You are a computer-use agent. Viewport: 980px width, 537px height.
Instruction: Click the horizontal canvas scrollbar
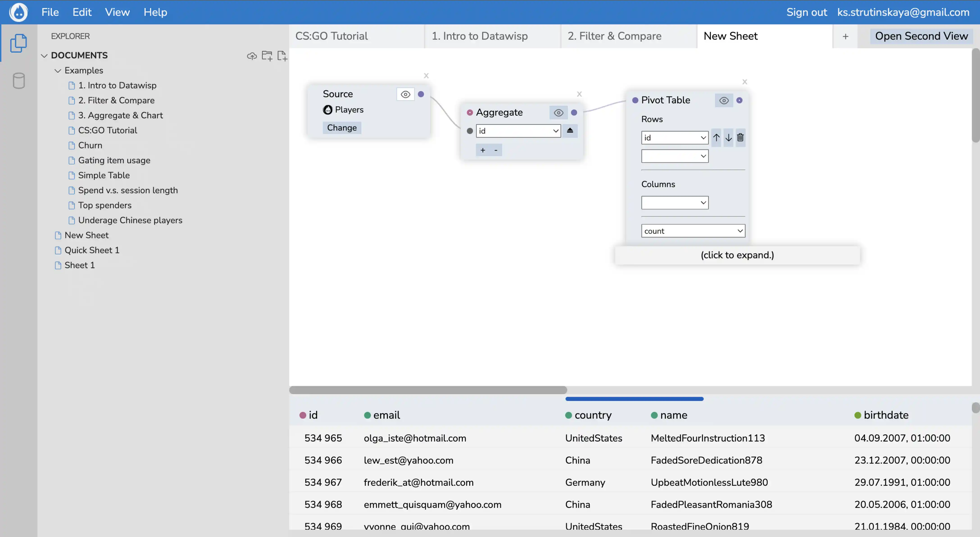tap(428, 390)
